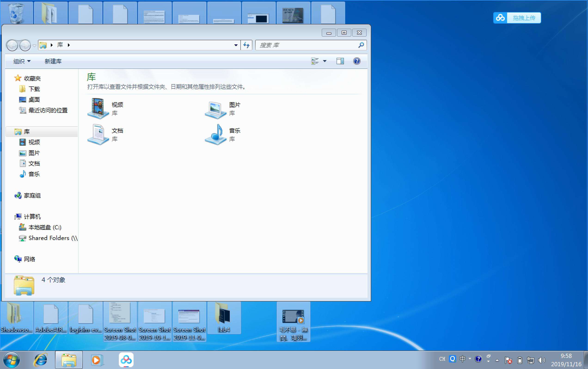Image resolution: width=588 pixels, height=369 pixels.
Task: Click the refresh button beside address bar
Action: coord(246,45)
